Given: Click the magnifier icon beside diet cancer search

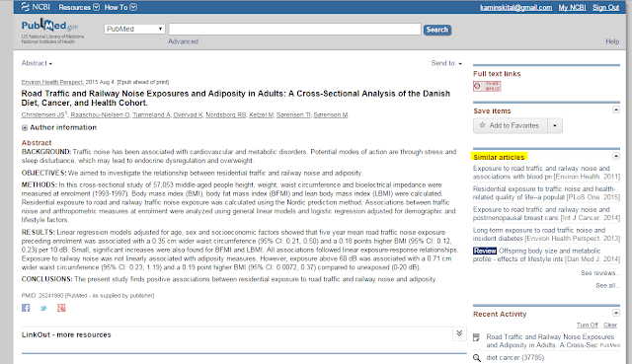Looking at the screenshot, I should [x=477, y=357].
